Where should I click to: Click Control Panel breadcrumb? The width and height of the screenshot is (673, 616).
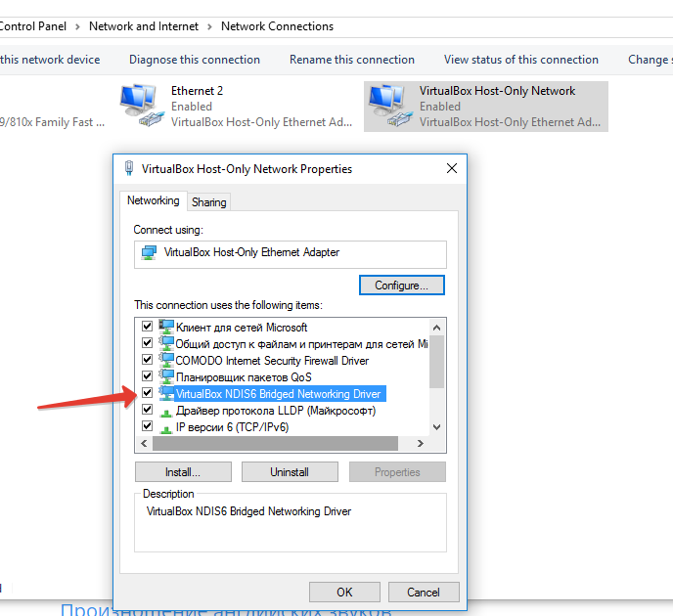33,26
